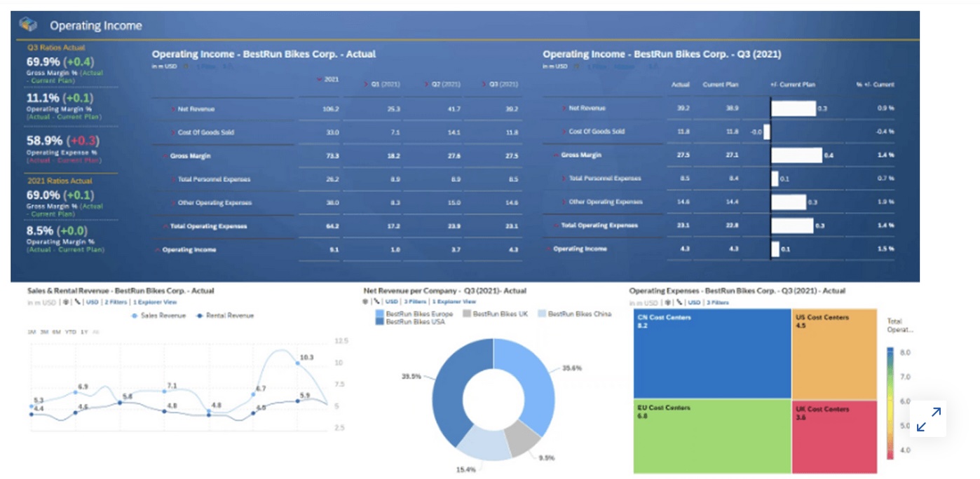Click pencil icon under Operating Expenses chart title

(x=679, y=303)
